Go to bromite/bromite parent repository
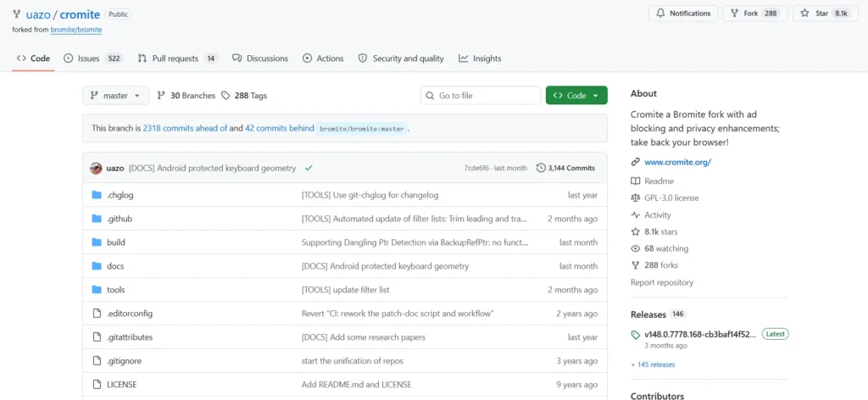The width and height of the screenshot is (868, 400). 75,30
